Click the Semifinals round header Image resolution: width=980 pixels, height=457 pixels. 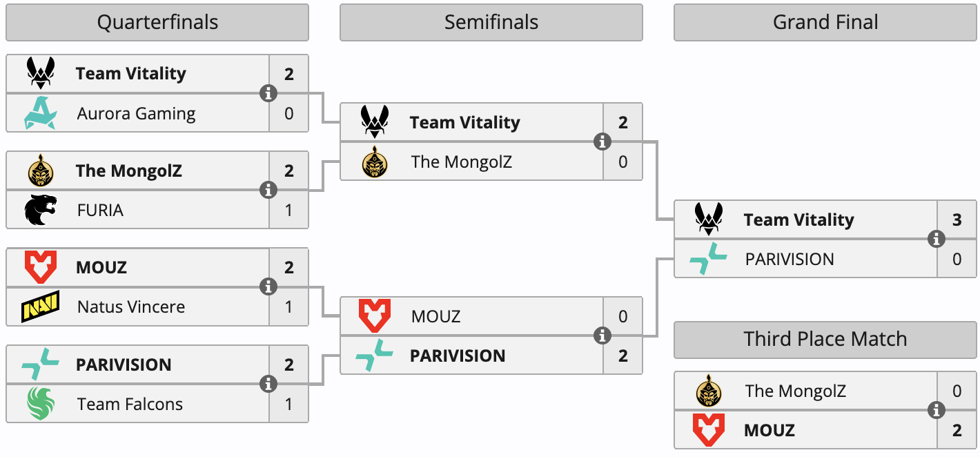(x=491, y=23)
